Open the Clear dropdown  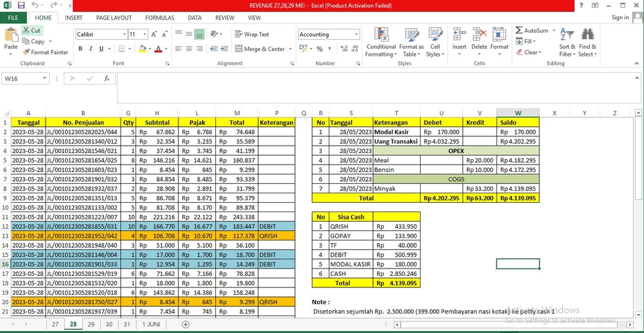pos(529,52)
